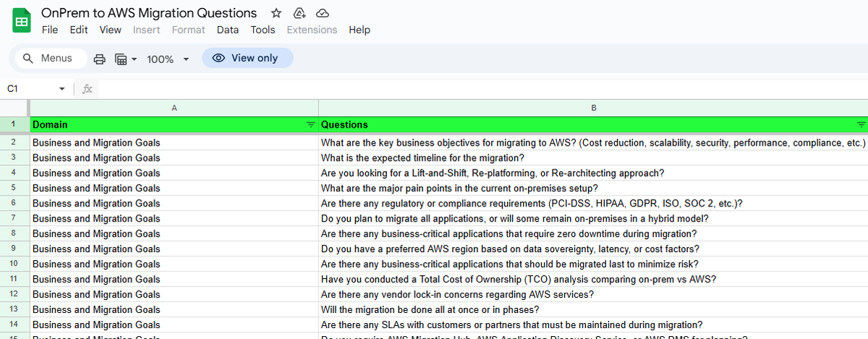The image size is (868, 339).
Task: Click the migrated last question cell
Action: (x=593, y=264)
